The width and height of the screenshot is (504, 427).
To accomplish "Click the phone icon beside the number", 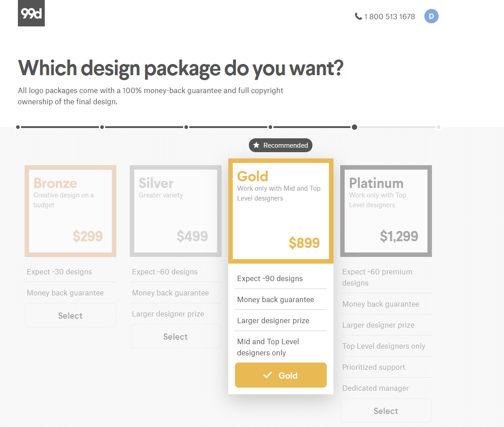I will pyautogui.click(x=358, y=16).
